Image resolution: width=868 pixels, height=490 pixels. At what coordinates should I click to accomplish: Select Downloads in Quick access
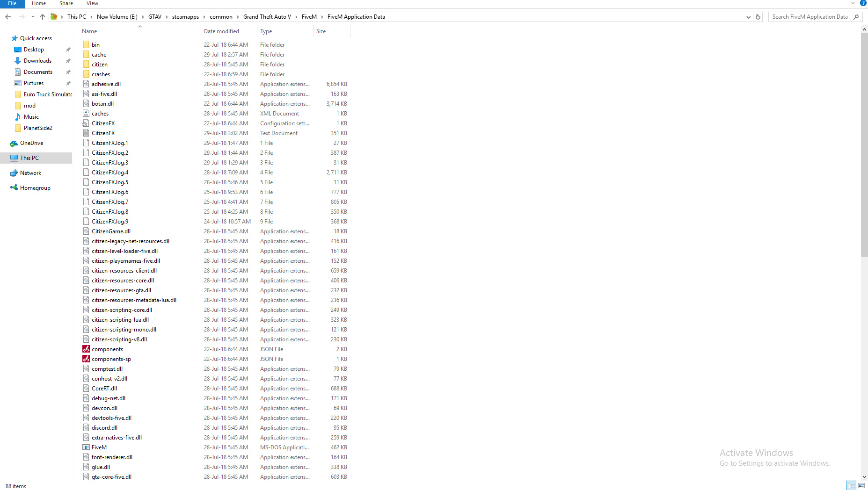pyautogui.click(x=37, y=61)
